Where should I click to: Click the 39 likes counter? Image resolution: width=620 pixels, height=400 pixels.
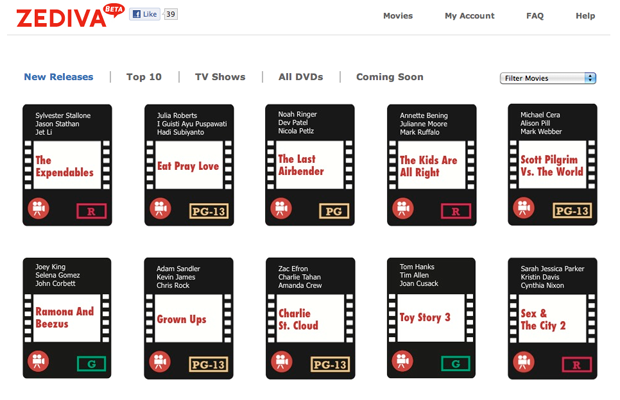point(170,14)
